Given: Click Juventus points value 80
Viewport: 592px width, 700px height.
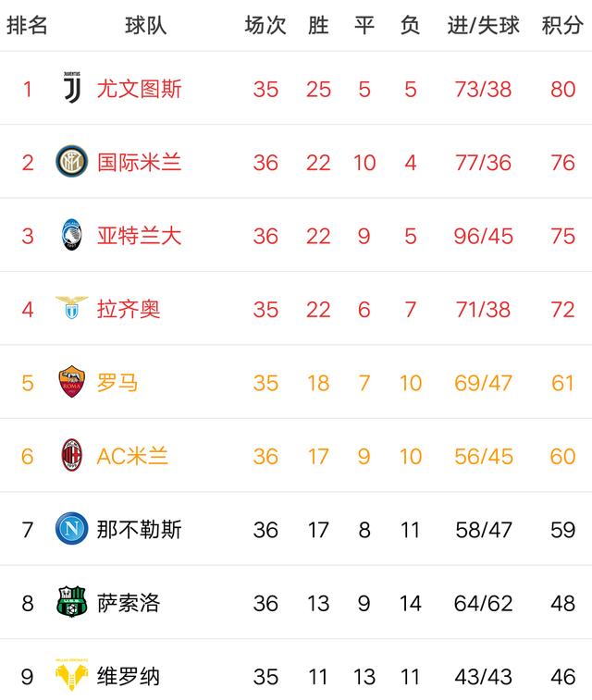Looking at the screenshot, I should (x=562, y=89).
